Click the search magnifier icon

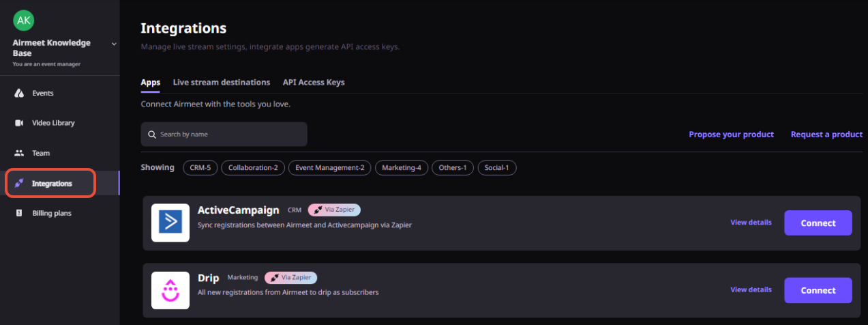[152, 135]
